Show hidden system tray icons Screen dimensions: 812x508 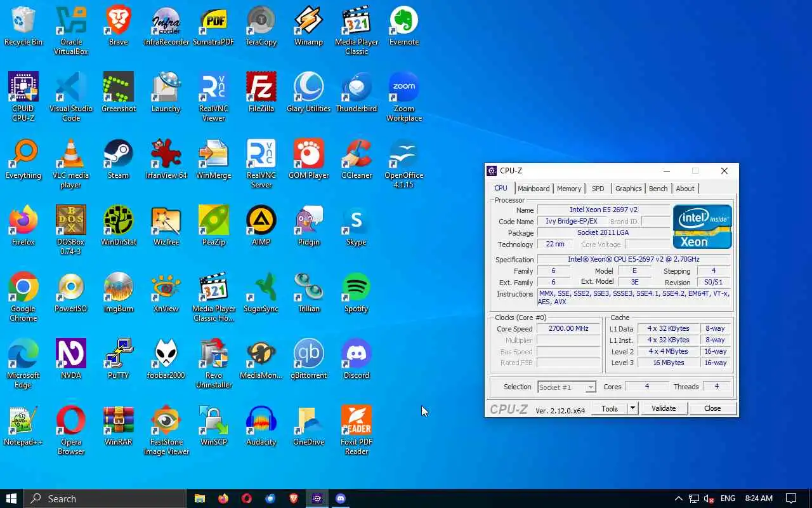[x=678, y=498]
